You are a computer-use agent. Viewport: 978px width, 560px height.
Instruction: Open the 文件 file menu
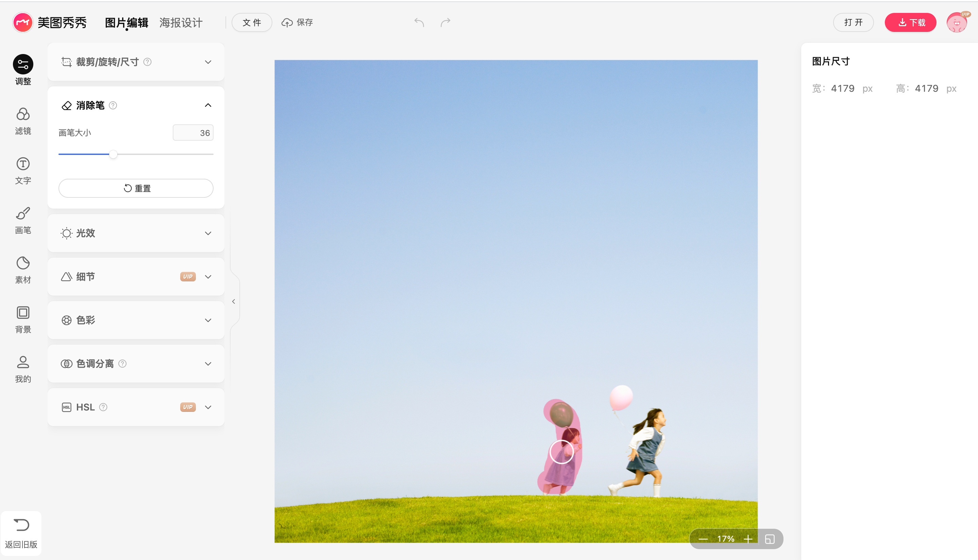[252, 23]
